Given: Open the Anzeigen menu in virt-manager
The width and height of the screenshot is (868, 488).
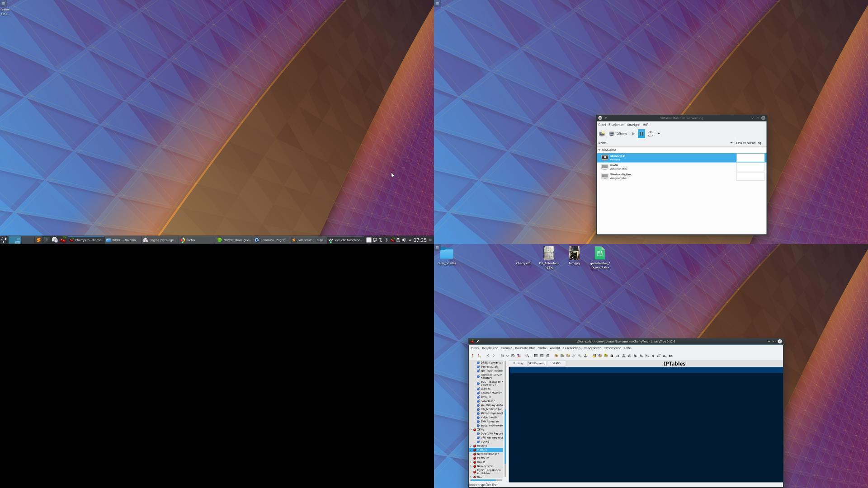Looking at the screenshot, I should (x=633, y=125).
